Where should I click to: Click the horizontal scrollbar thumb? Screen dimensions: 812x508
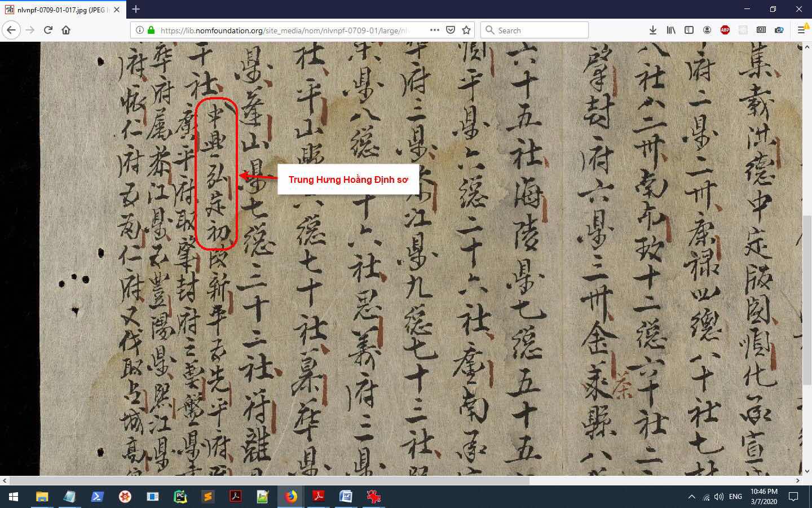pos(270,480)
